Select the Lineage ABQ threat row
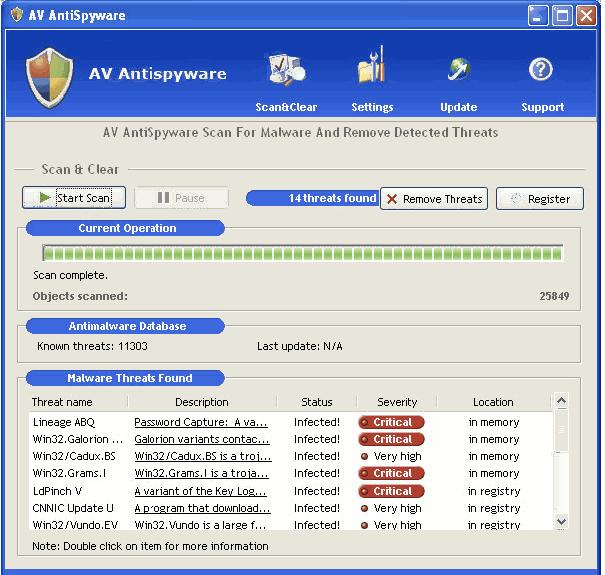 point(291,422)
